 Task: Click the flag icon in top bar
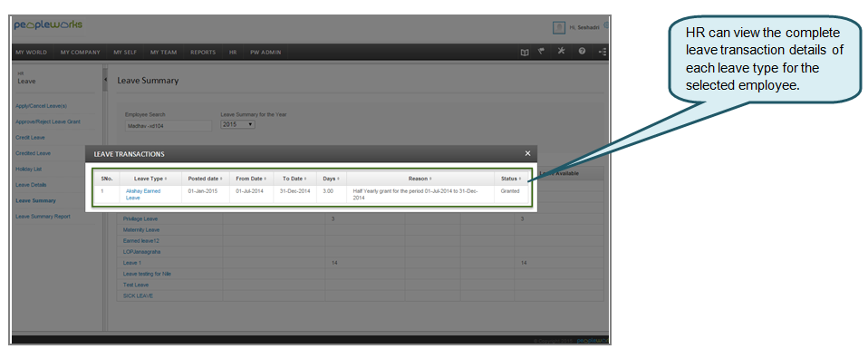(x=542, y=52)
